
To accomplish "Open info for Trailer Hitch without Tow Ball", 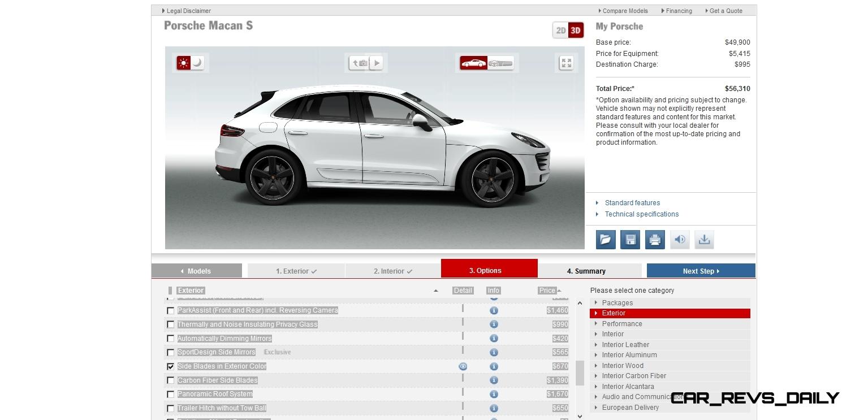I will pyautogui.click(x=494, y=408).
